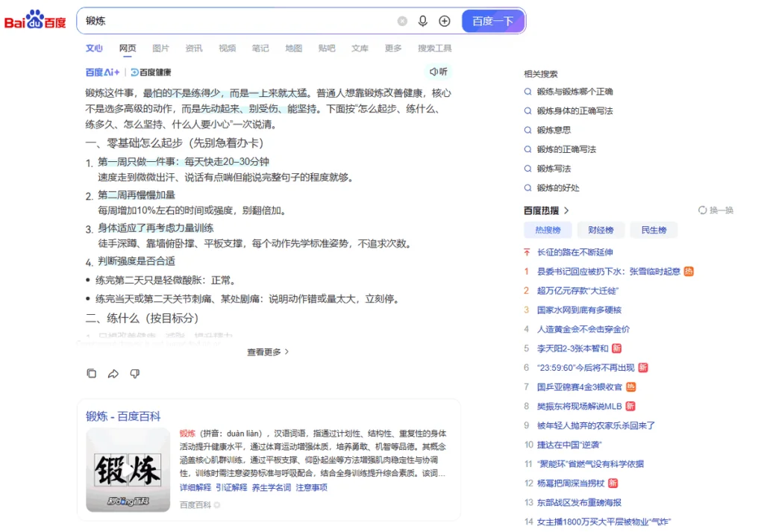Switch to the 文心 tab
764x532 pixels.
tap(94, 48)
